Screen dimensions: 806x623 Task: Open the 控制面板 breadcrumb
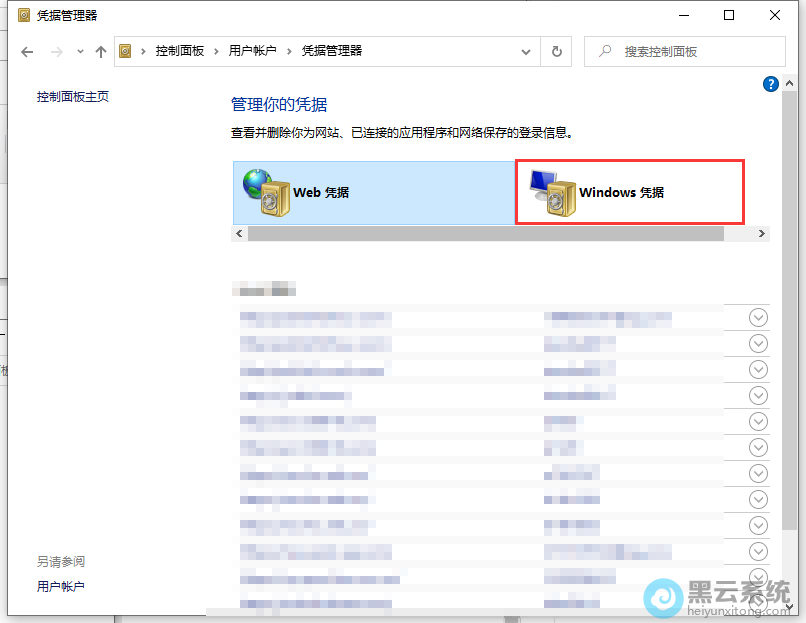coord(181,51)
